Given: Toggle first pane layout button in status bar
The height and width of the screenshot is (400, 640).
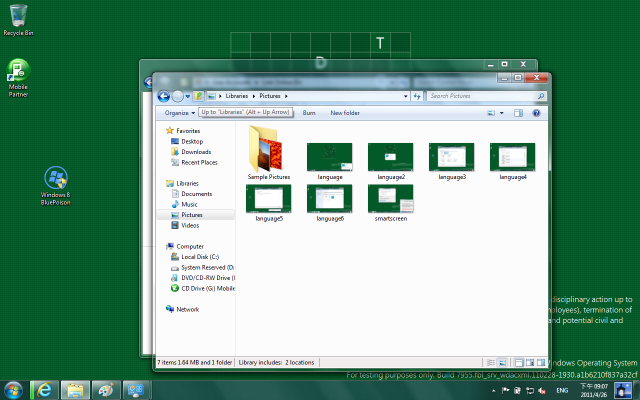Looking at the screenshot, I should [x=518, y=362].
